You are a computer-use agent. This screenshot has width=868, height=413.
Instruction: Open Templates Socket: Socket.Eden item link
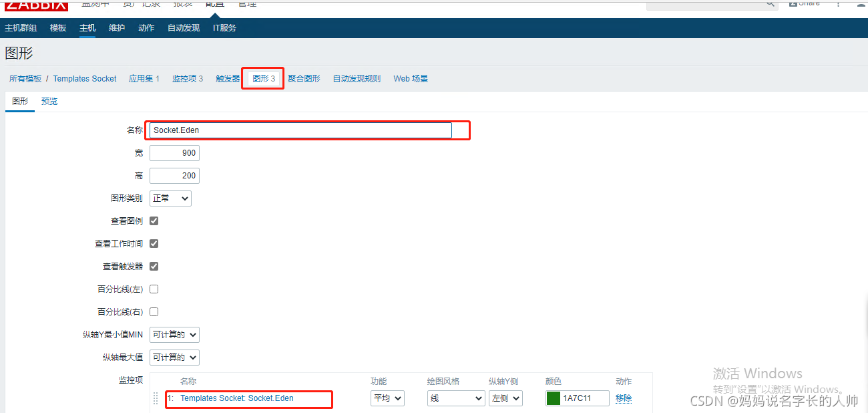pyautogui.click(x=237, y=398)
